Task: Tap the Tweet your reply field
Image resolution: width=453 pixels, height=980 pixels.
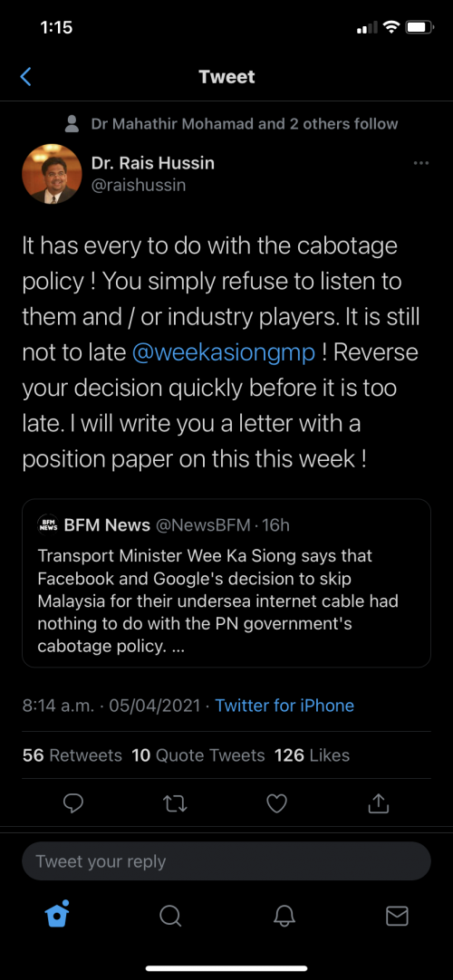Action: (226, 861)
